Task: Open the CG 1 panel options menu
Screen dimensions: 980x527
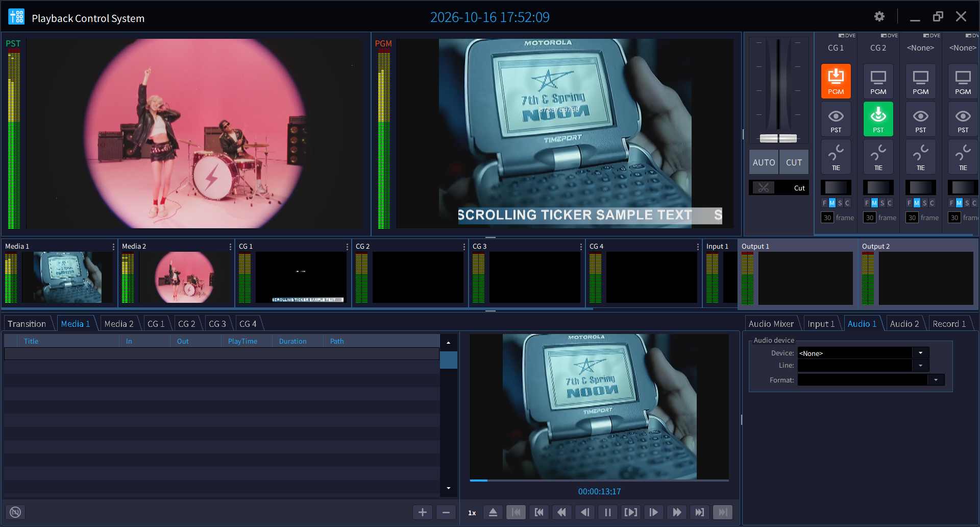Action: (x=347, y=247)
